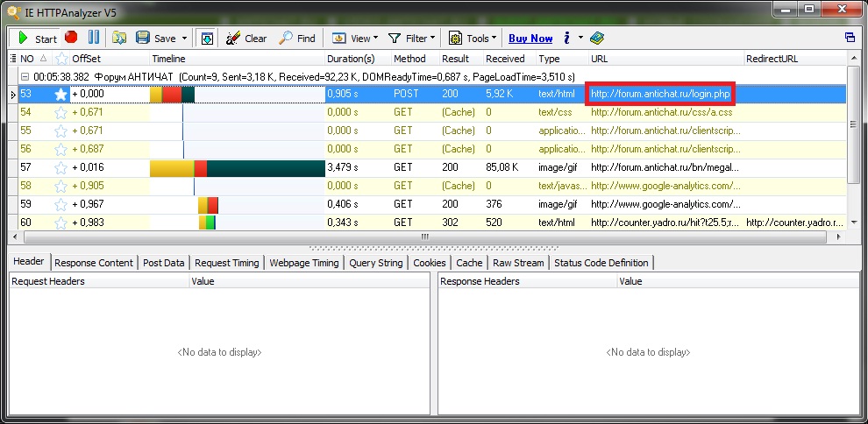This screenshot has width=868, height=424.
Task: Open the Tools dropdown menu
Action: coord(473,39)
